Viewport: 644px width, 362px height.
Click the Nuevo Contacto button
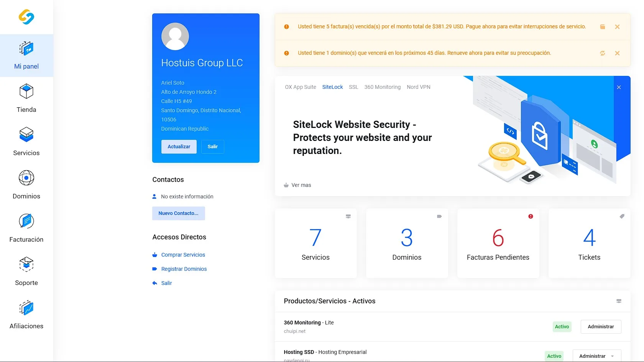[179, 213]
